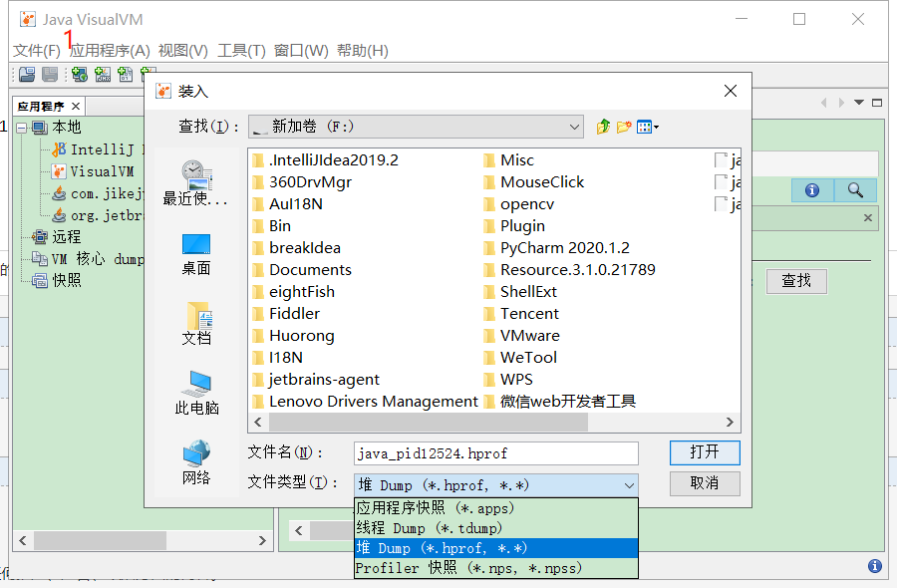Choose Profiler 快照 (*.nps, *.npss) type
897x588 pixels.
496,568
